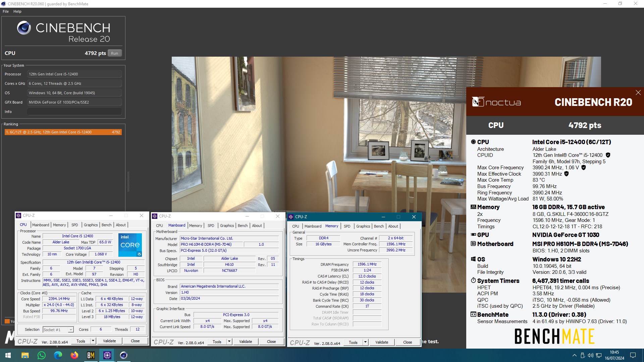Run the CPU benchmark
The height and width of the screenshot is (362, 644).
pyautogui.click(x=115, y=53)
